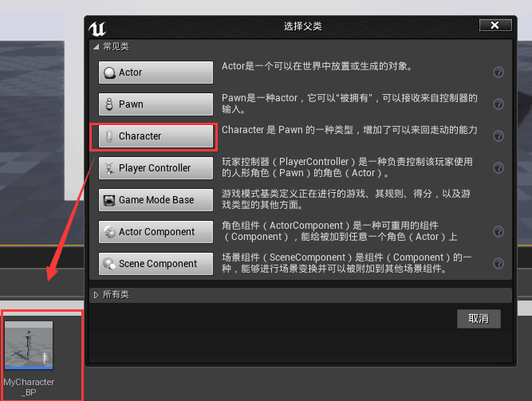
Task: Select the Actor parent class button
Action: [156, 73]
